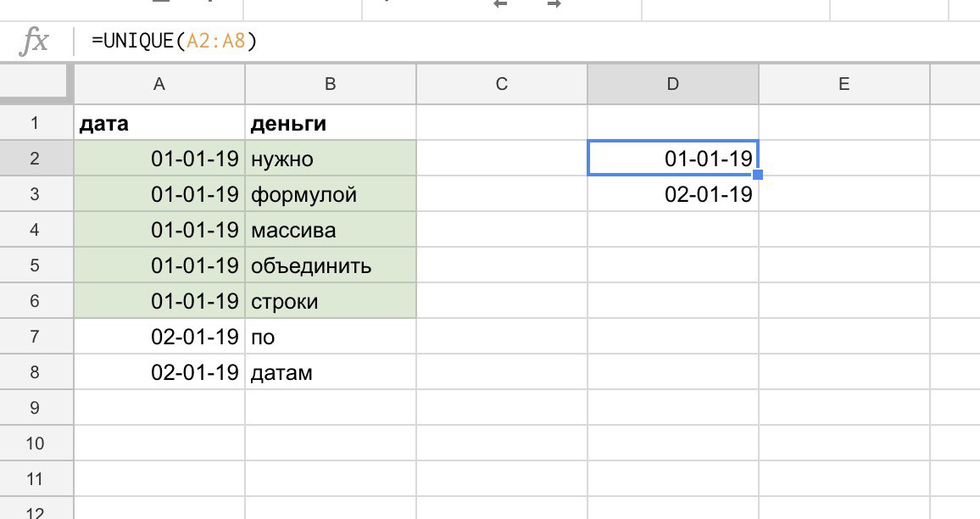Click the select-all corner box of the grid
This screenshot has width=980, height=519.
coord(36,83)
